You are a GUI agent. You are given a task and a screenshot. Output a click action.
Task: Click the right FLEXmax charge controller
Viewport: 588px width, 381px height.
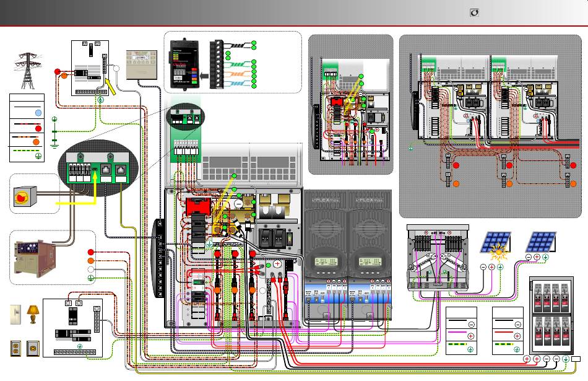pos(370,255)
